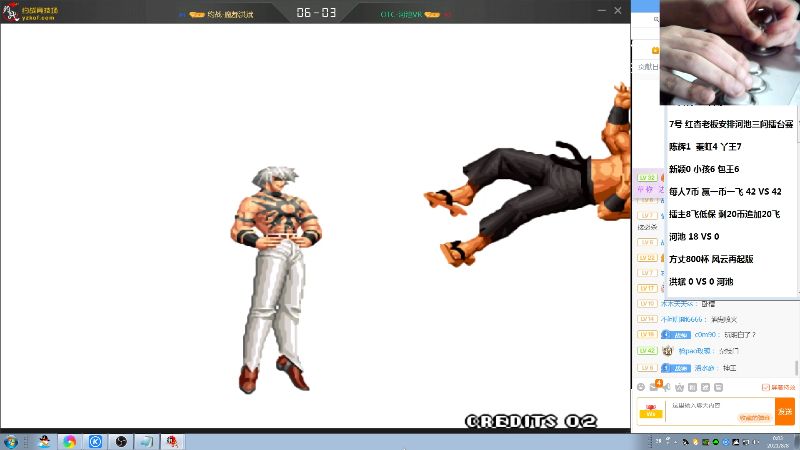
Task: Click the LV 42 level badge in chat
Action: tap(647, 351)
